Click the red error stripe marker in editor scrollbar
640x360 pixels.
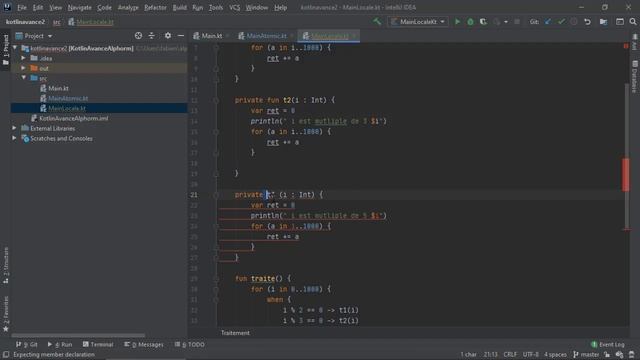pos(626,175)
